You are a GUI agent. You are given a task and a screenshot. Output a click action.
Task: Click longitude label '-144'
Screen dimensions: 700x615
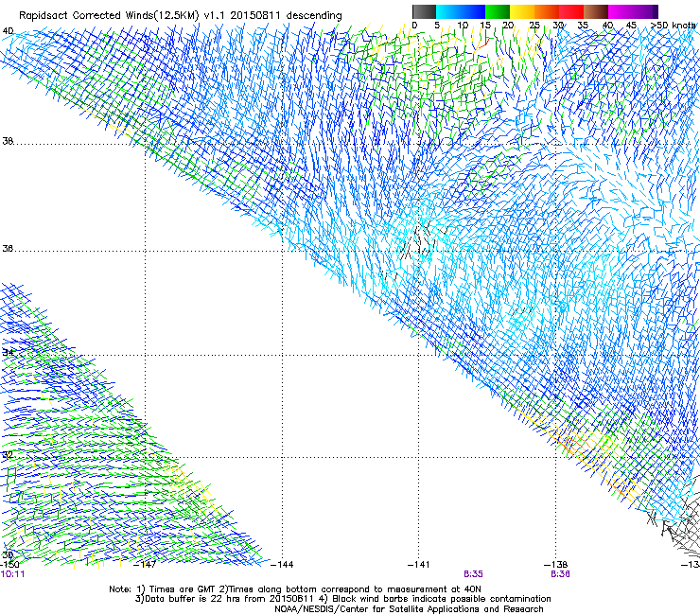(x=282, y=565)
